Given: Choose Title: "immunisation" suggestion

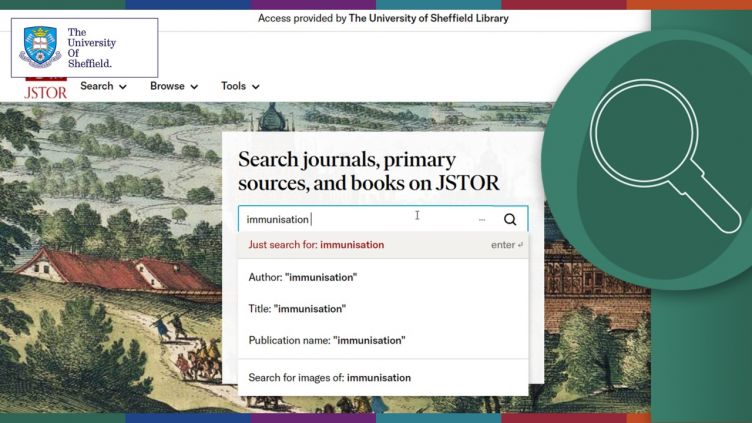Looking at the screenshot, I should (383, 309).
